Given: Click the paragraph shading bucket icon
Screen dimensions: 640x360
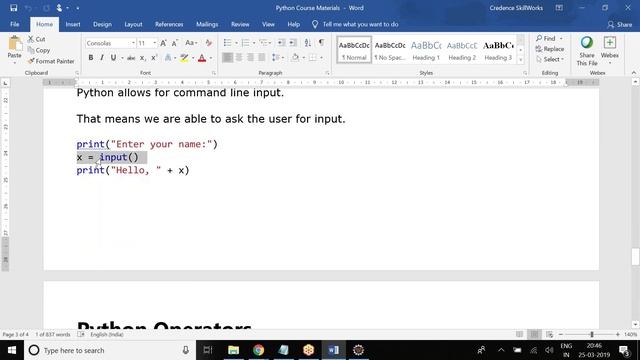Looking at the screenshot, I should [295, 58].
